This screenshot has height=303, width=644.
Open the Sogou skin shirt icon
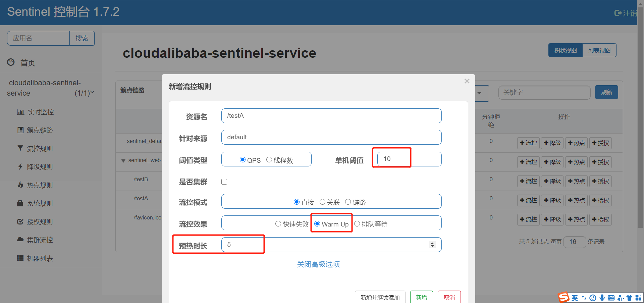pos(629,298)
